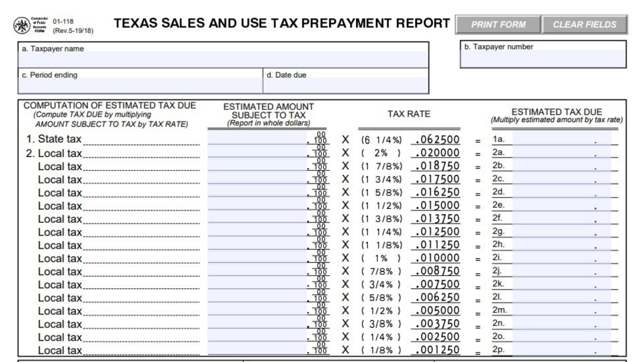Select estimated tax due field 1a
This screenshot has width=644, height=362.
[x=562, y=138]
